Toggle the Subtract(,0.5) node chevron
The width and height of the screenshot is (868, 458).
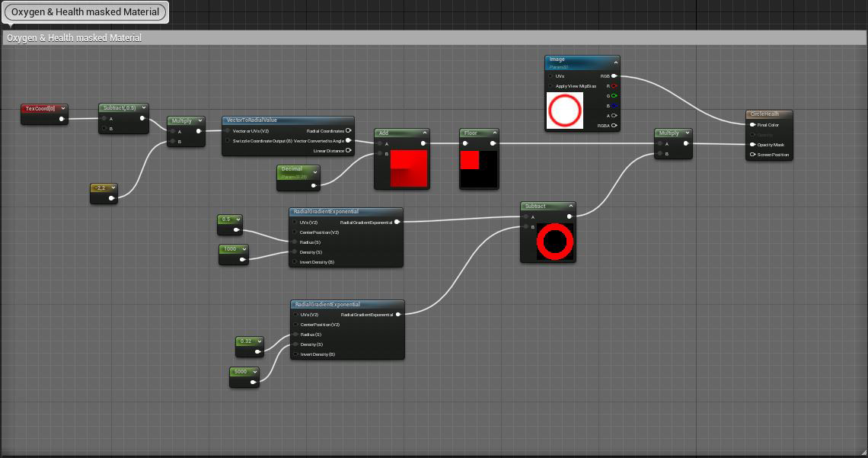pos(144,107)
